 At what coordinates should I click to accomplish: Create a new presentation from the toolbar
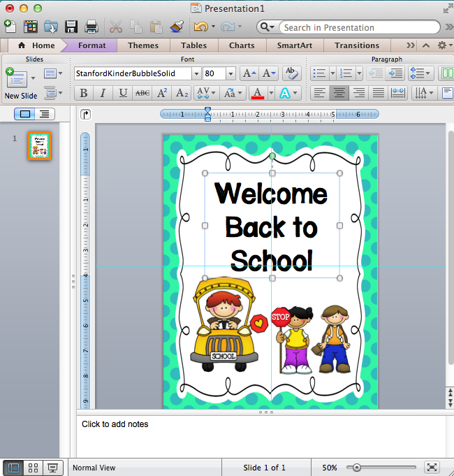tap(10, 27)
